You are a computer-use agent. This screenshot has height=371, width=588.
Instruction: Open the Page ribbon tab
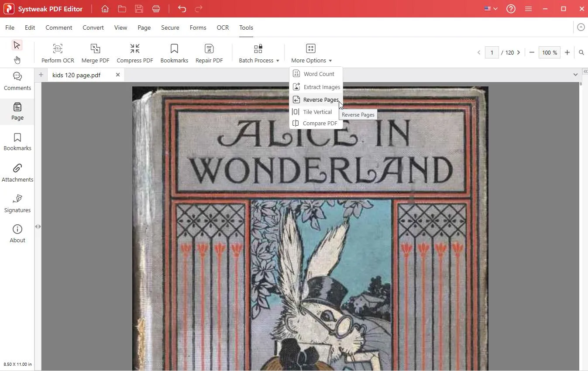click(144, 27)
